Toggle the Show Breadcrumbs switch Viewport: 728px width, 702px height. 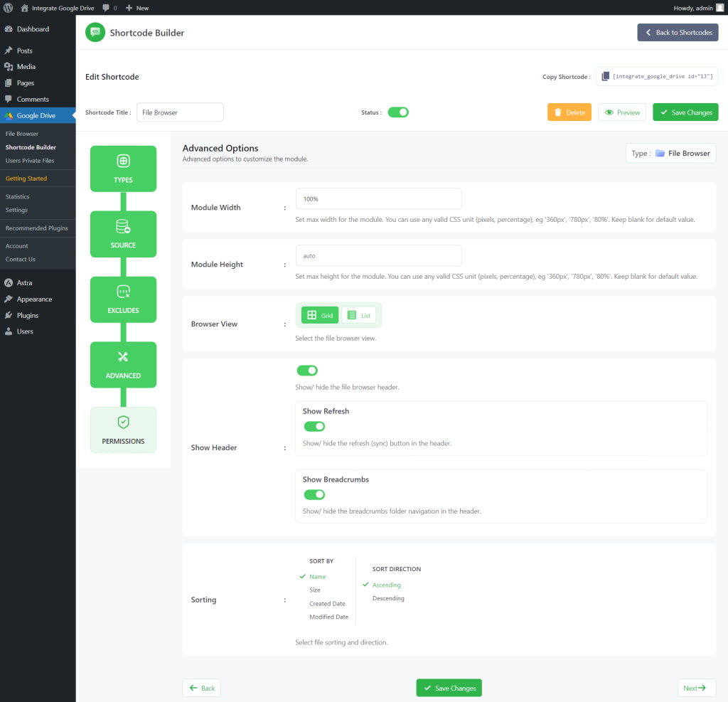[x=314, y=495]
